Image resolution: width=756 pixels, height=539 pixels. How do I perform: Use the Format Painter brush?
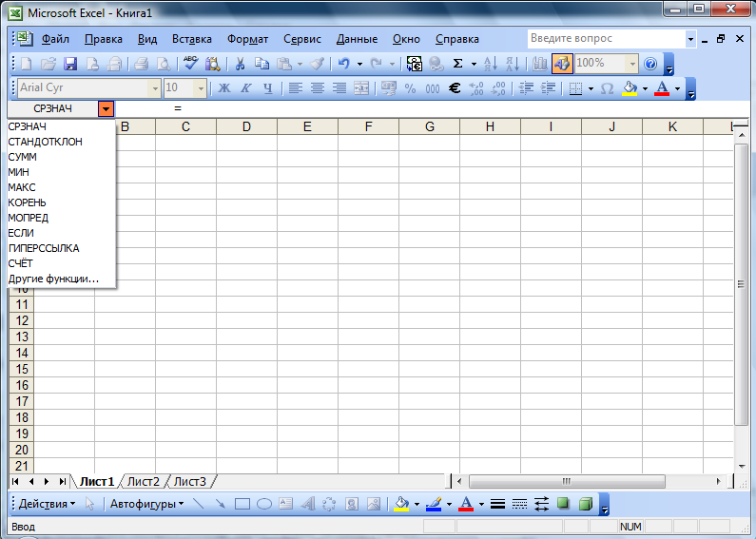click(x=317, y=64)
